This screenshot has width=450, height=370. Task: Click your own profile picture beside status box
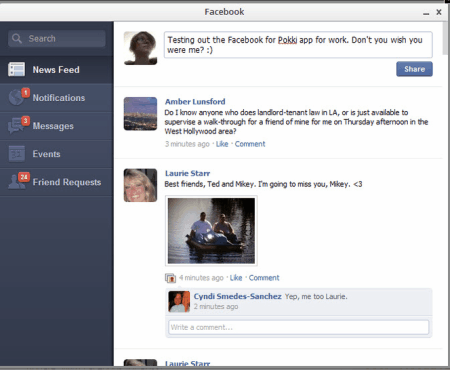click(x=140, y=48)
